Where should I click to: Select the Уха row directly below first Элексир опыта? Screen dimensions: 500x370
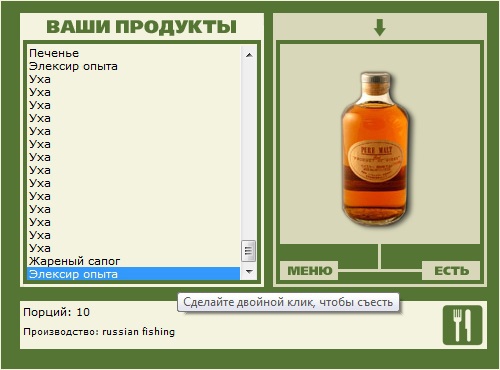point(133,79)
